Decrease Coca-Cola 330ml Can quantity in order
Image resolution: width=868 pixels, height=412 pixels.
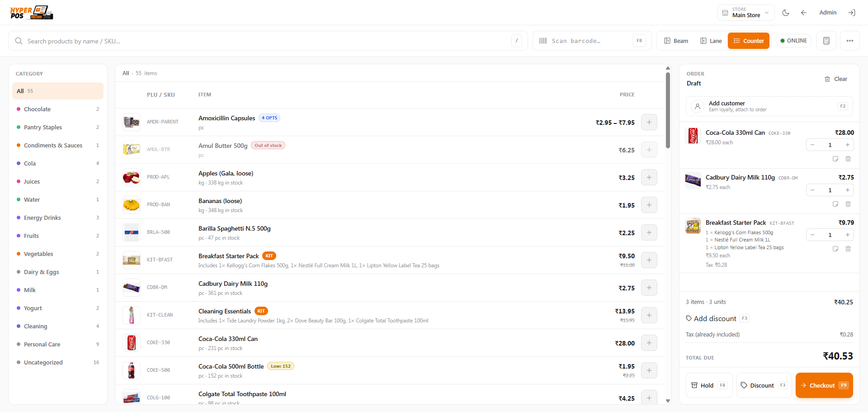(x=812, y=145)
